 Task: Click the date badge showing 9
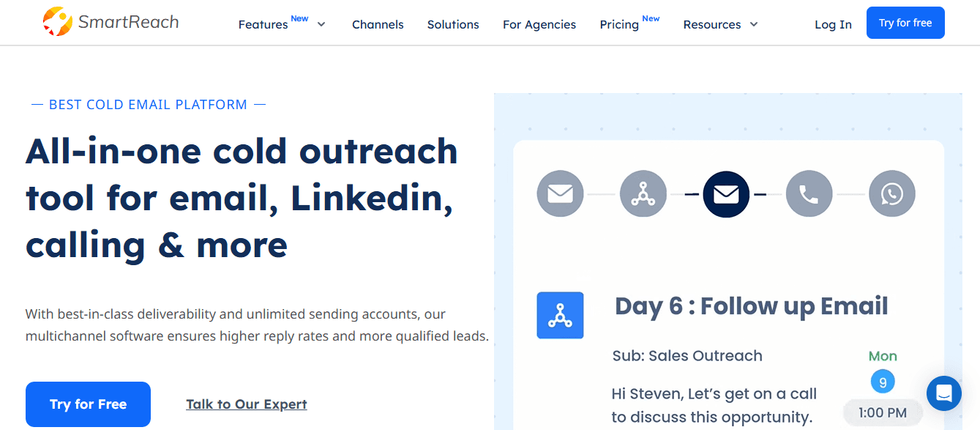point(883,381)
